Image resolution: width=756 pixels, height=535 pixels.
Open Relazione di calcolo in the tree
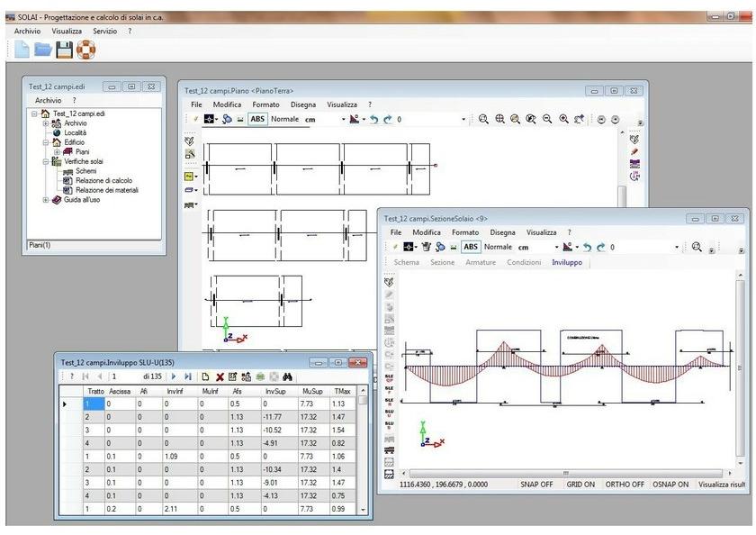pyautogui.click(x=103, y=180)
